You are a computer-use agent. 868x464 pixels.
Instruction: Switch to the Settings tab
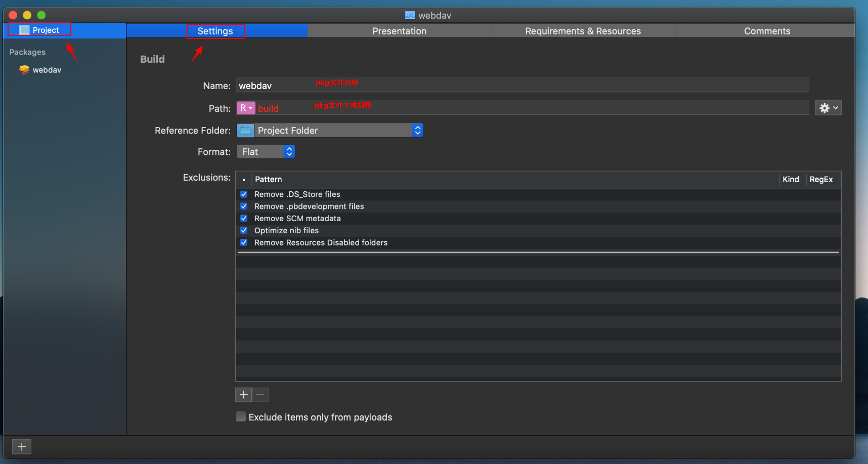tap(217, 31)
